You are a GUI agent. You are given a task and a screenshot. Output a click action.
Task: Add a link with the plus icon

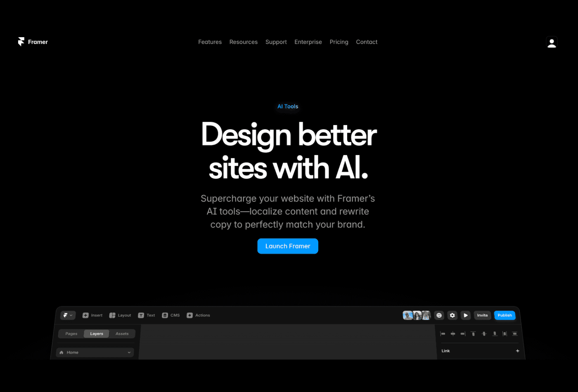point(517,351)
